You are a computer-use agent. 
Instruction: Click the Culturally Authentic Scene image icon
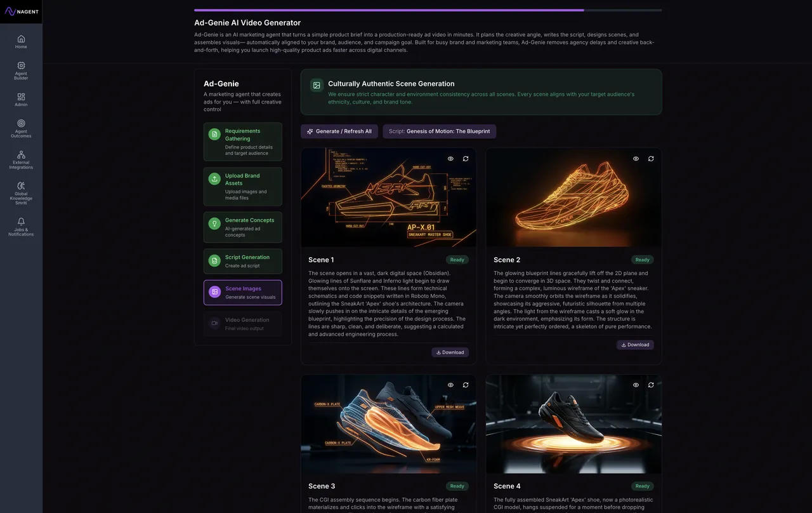point(317,85)
